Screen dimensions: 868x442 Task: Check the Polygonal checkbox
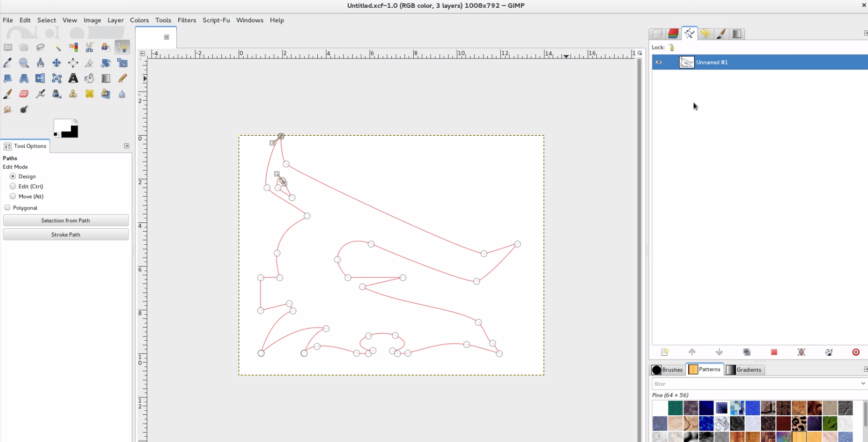click(7, 208)
